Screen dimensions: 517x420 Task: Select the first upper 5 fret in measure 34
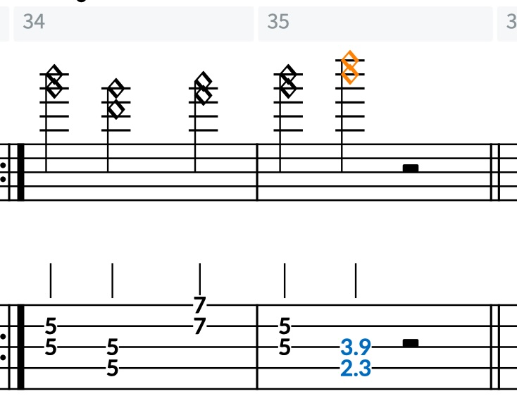pyautogui.click(x=51, y=326)
